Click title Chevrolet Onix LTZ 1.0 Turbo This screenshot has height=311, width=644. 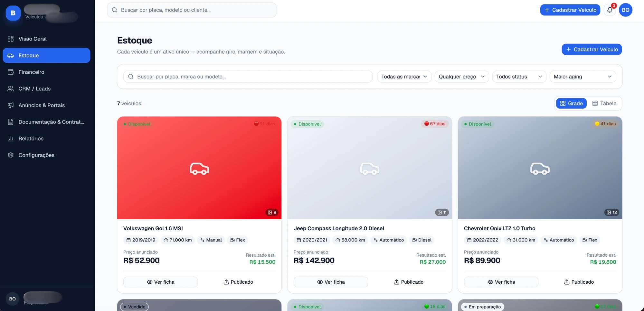coord(499,228)
